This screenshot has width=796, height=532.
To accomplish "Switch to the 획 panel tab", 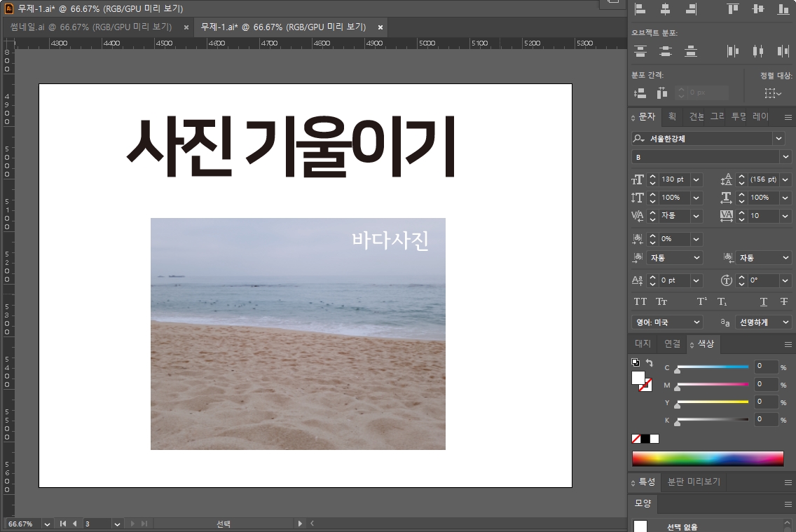I will 672,117.
